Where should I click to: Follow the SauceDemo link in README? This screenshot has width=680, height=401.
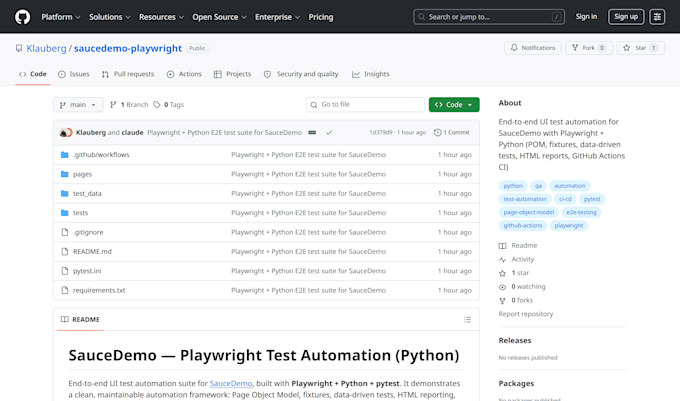[x=231, y=384]
